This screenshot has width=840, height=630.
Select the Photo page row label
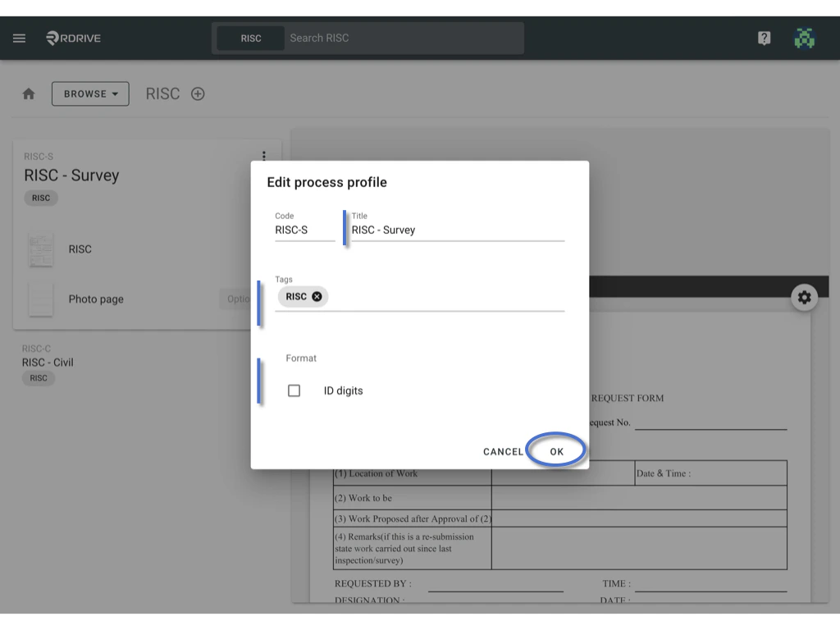click(96, 299)
